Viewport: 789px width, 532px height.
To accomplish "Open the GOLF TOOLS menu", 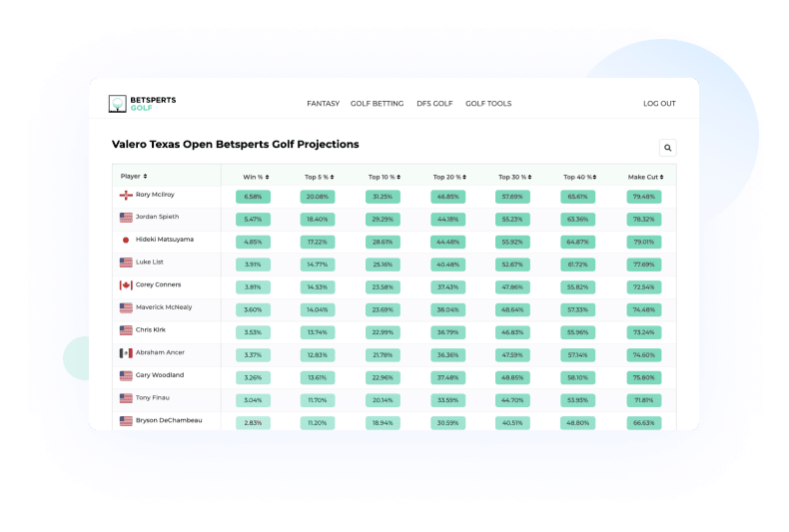I will (488, 104).
